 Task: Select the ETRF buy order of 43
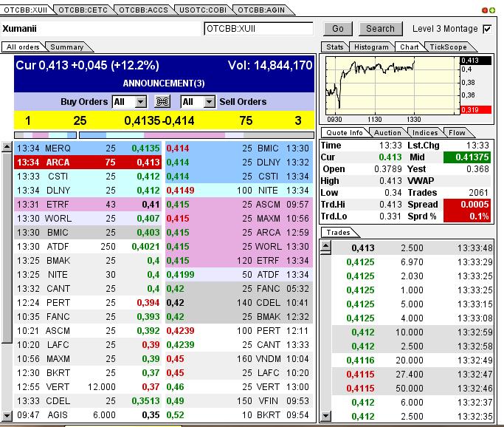(87, 205)
